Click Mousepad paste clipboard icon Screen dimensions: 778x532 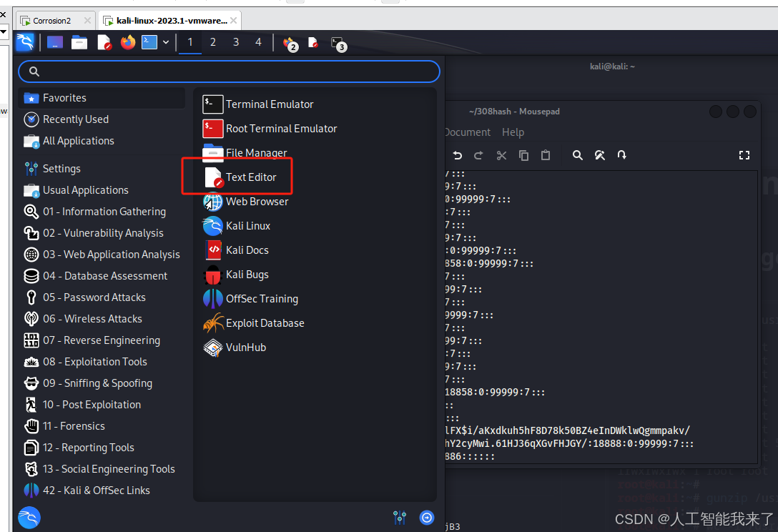pyautogui.click(x=546, y=155)
